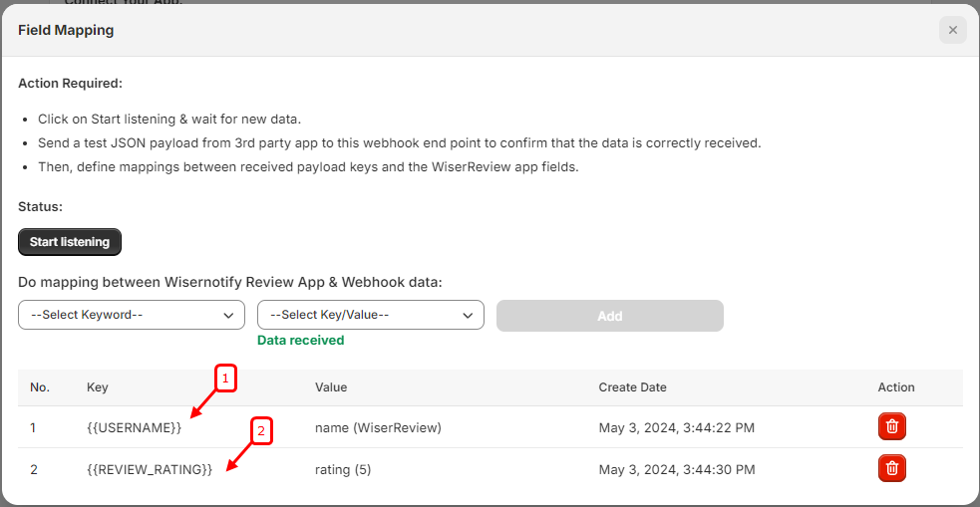The height and width of the screenshot is (507, 980).
Task: Click the red annotation marker 1
Action: [x=225, y=379]
